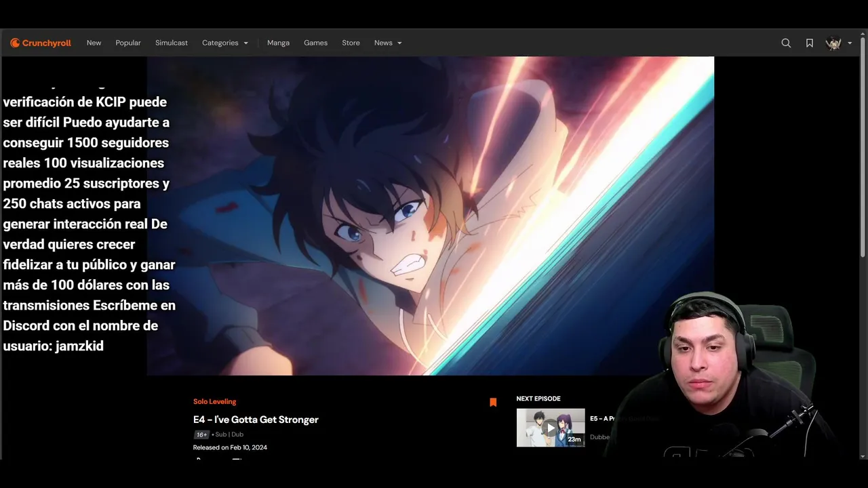The height and width of the screenshot is (488, 868).
Task: Open the Store menu item
Action: [351, 43]
